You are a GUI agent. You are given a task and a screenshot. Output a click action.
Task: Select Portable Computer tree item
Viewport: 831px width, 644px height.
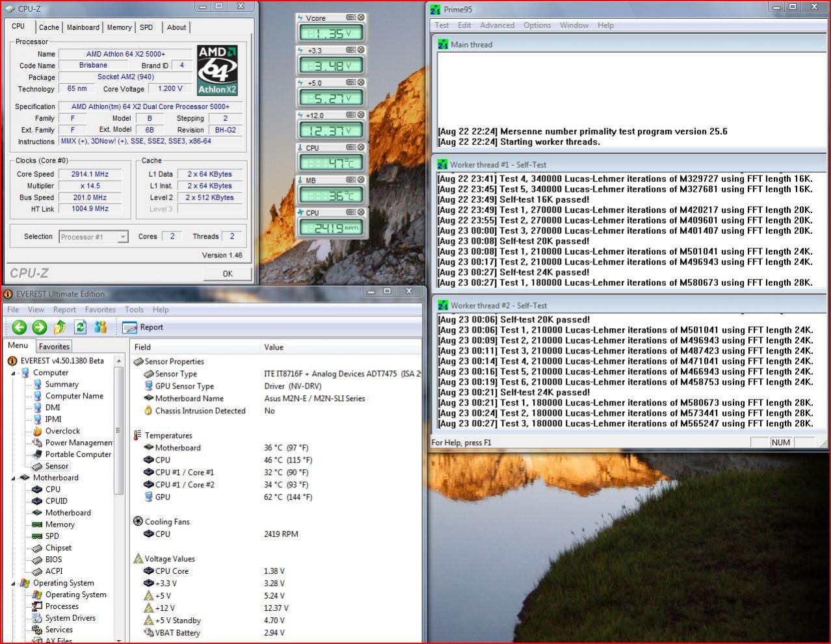click(x=78, y=454)
